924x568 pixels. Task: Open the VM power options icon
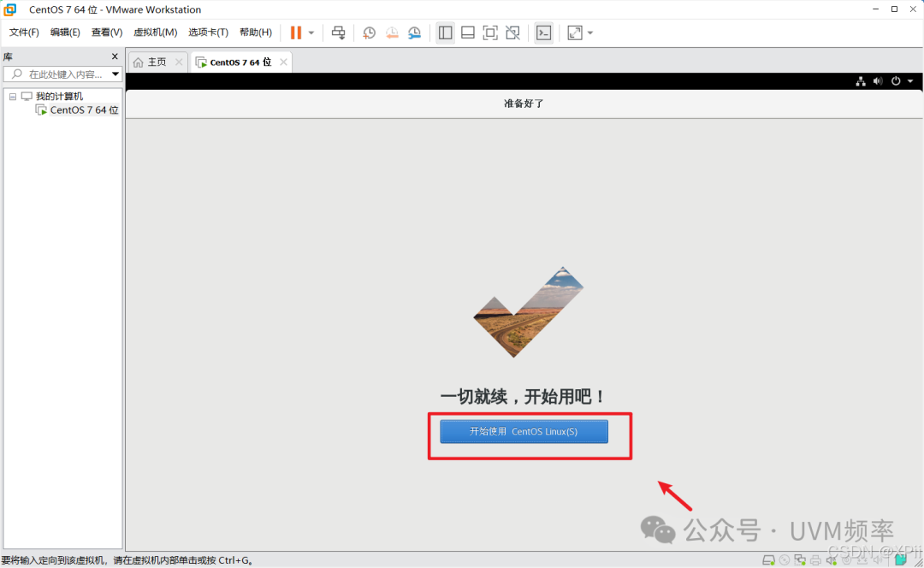(x=895, y=80)
